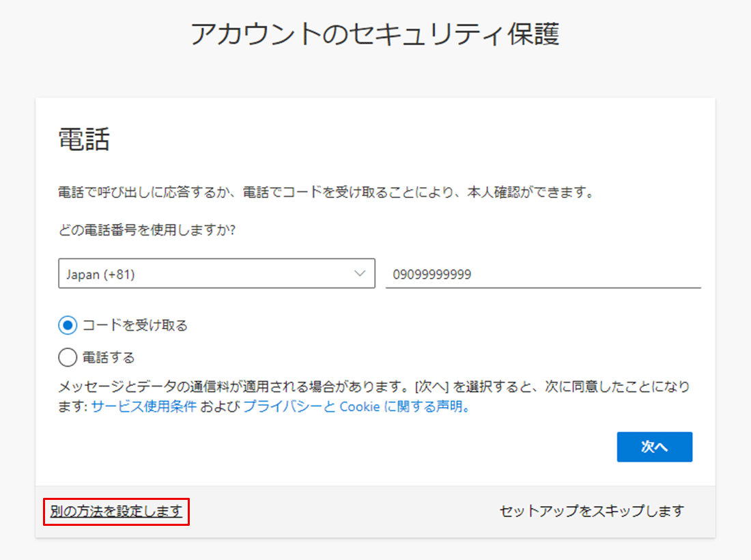Click the 電話 section heading
The image size is (751, 560).
click(x=84, y=141)
